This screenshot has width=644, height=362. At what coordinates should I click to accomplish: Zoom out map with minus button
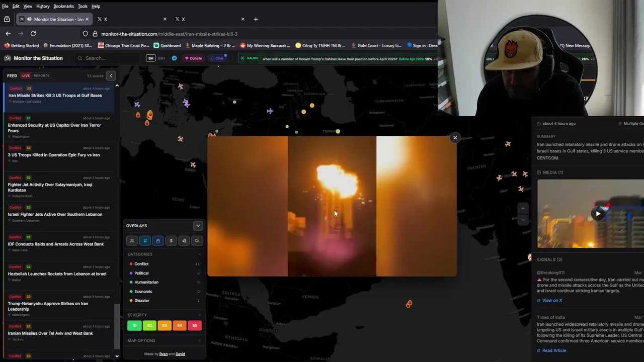pyautogui.click(x=523, y=220)
